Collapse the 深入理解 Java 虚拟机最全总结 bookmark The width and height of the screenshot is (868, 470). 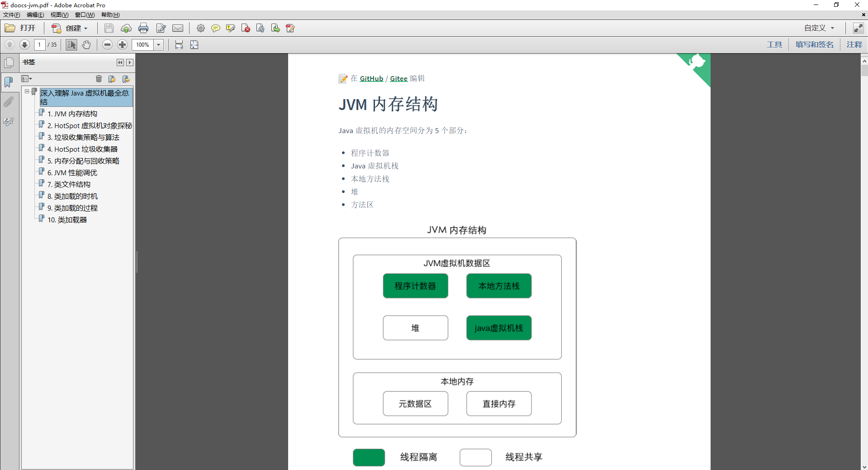click(x=27, y=91)
